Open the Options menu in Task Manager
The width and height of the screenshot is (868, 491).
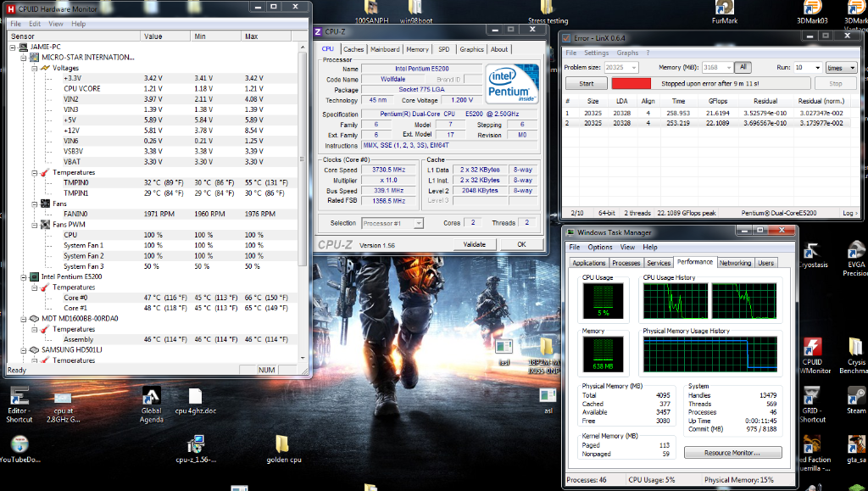(600, 248)
